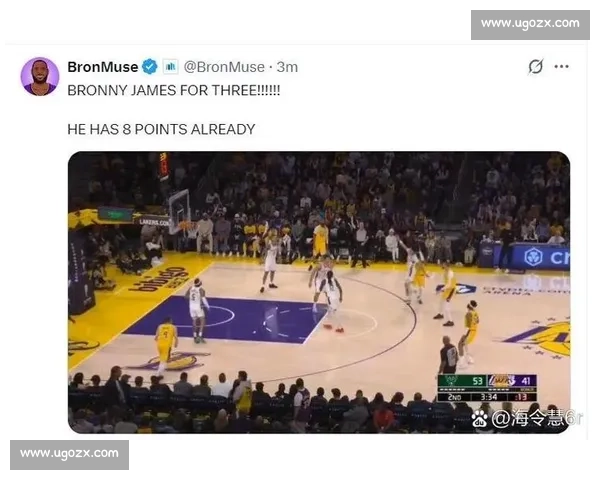Click the 'BRONNY JAMES FOR THREE' tweet text
This screenshot has height=480, width=600.
[174, 90]
